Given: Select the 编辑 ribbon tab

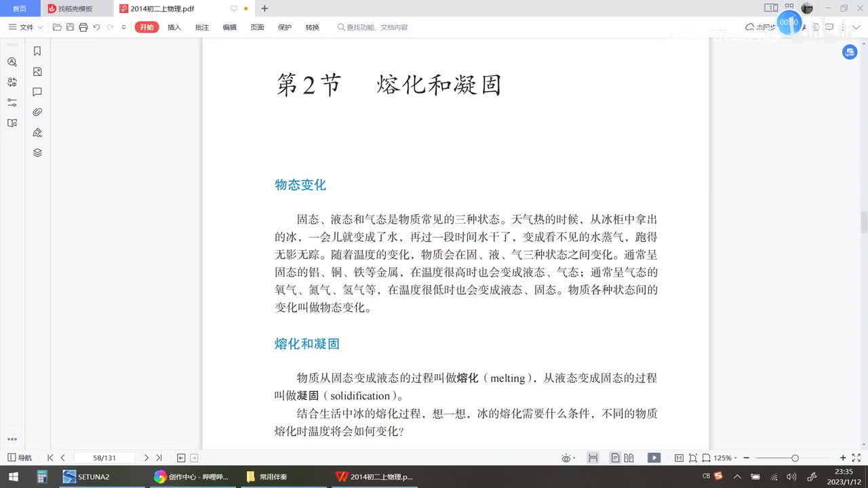Looking at the screenshot, I should [230, 27].
